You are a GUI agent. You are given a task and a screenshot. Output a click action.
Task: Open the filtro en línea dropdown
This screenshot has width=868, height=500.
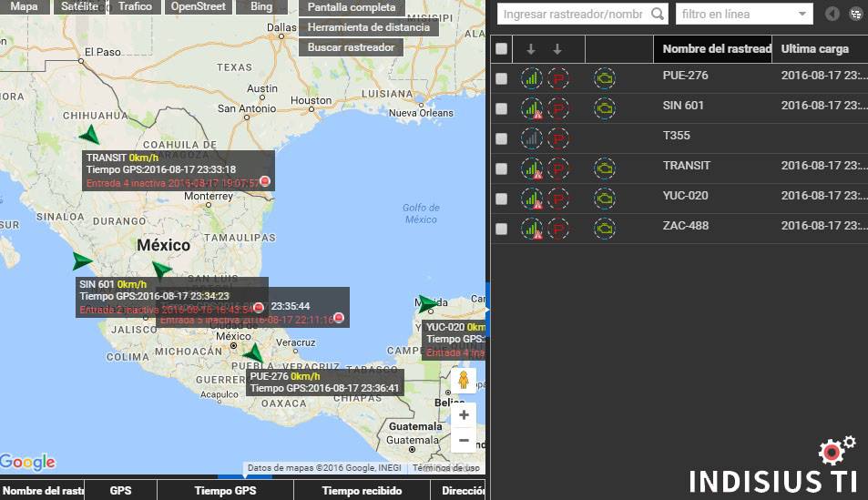[x=744, y=14]
